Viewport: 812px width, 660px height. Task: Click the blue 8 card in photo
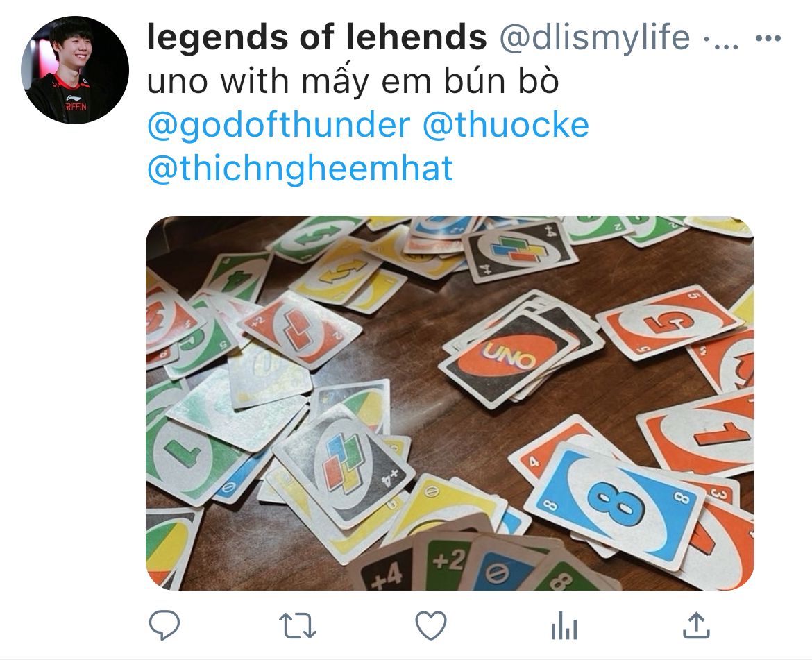[x=615, y=506]
